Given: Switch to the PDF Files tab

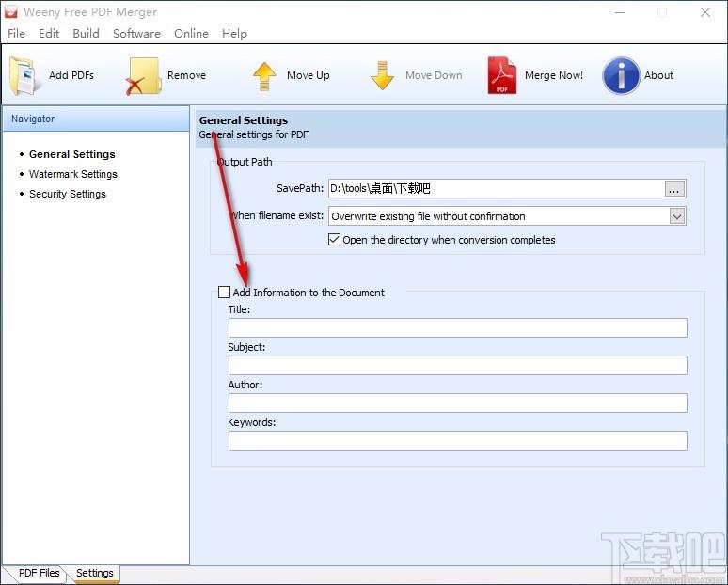Looking at the screenshot, I should click(39, 573).
